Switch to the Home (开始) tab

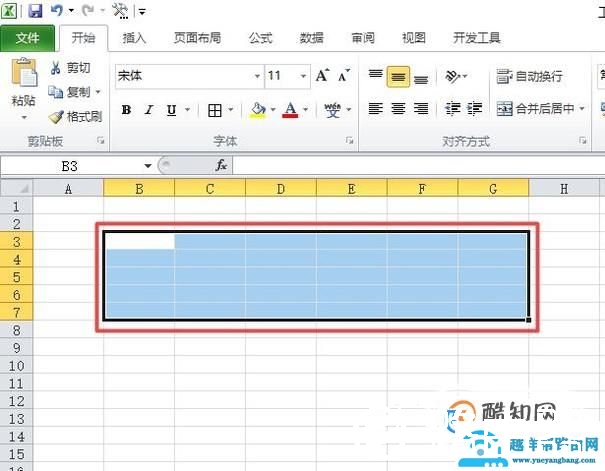click(83, 38)
